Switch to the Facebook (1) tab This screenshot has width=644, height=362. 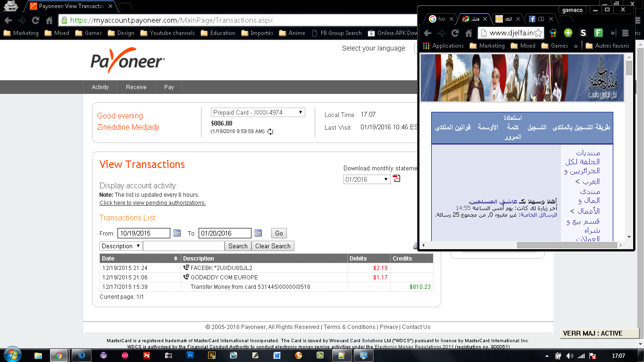coord(540,19)
